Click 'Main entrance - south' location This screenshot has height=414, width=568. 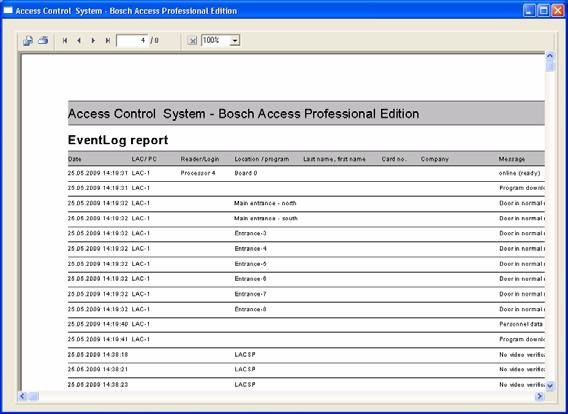[x=266, y=218]
